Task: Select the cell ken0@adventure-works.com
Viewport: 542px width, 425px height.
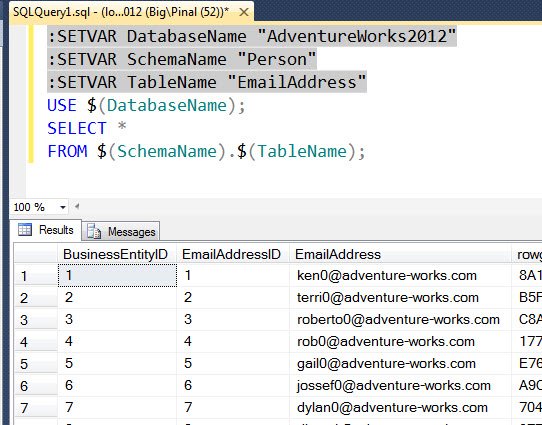Action: [x=400, y=275]
